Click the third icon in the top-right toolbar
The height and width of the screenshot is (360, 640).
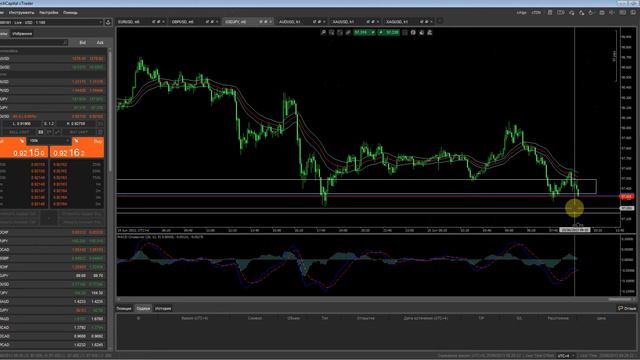tap(571, 13)
